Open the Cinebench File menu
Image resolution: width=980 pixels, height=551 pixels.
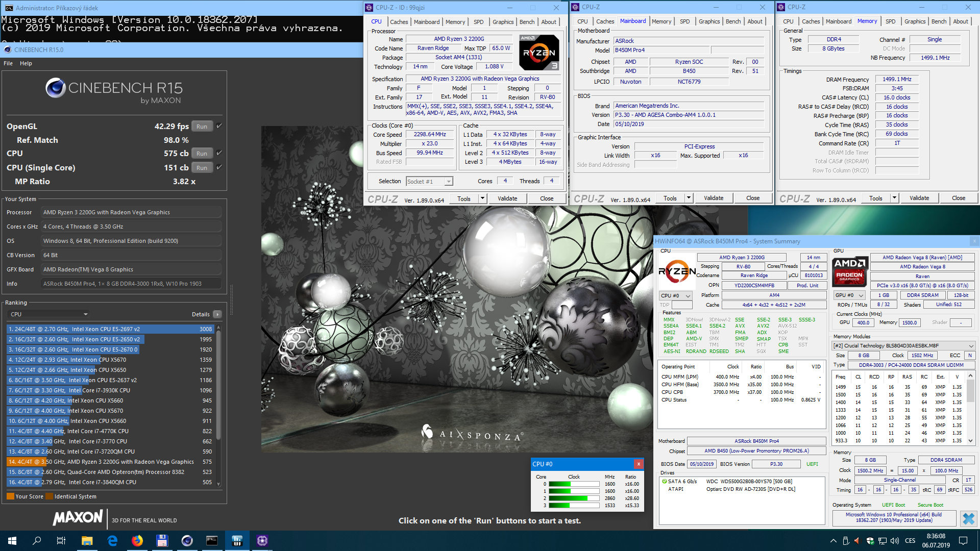coord(8,63)
